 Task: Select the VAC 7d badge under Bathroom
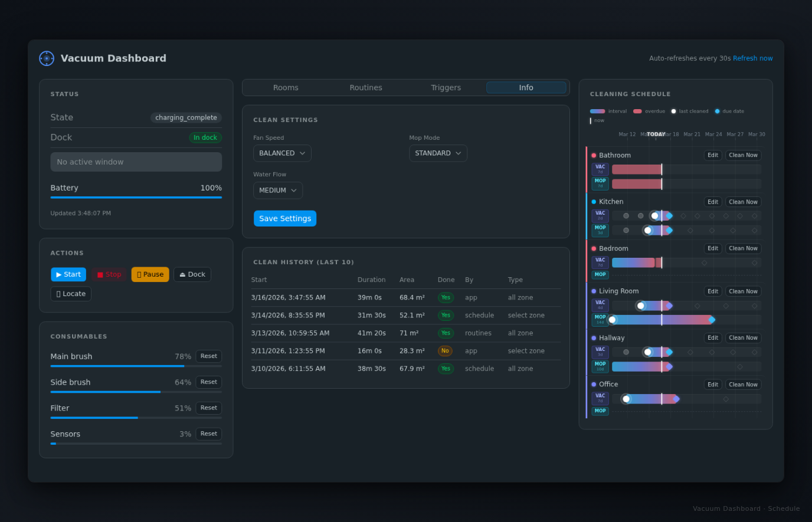tap(600, 169)
